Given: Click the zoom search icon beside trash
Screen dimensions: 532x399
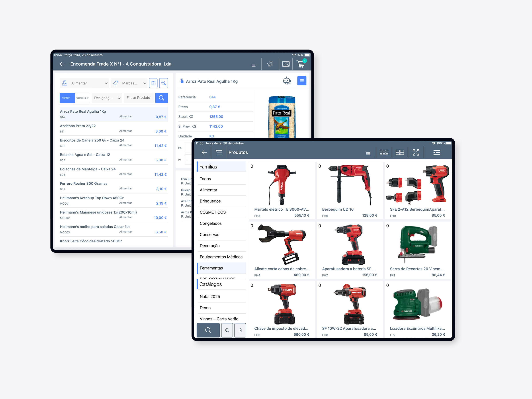Looking at the screenshot, I should [x=227, y=330].
